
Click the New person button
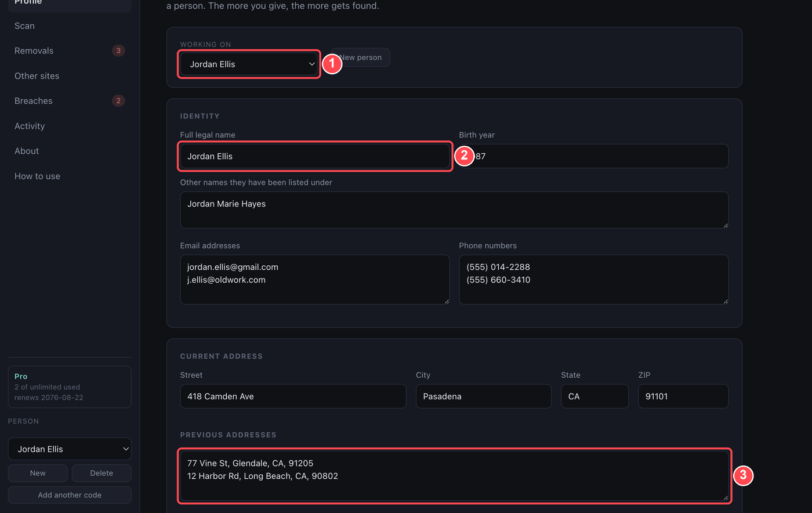tap(361, 57)
